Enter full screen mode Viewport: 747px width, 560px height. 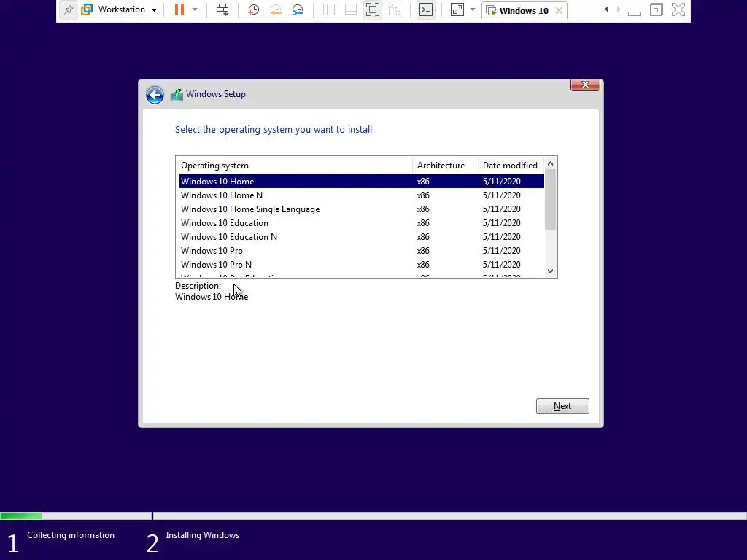[x=373, y=9]
